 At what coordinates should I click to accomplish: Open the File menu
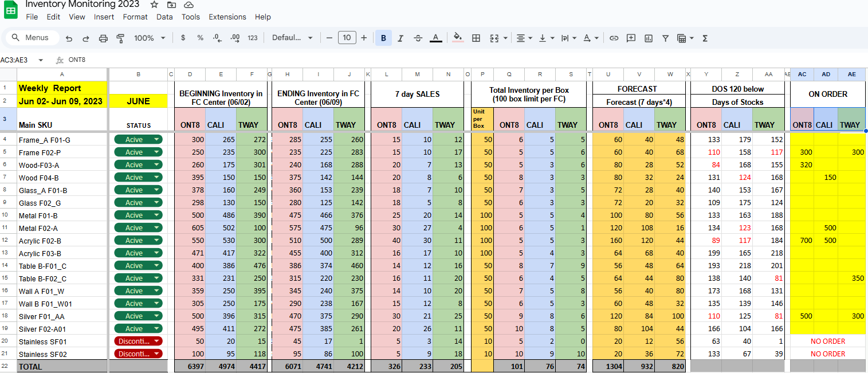[32, 17]
